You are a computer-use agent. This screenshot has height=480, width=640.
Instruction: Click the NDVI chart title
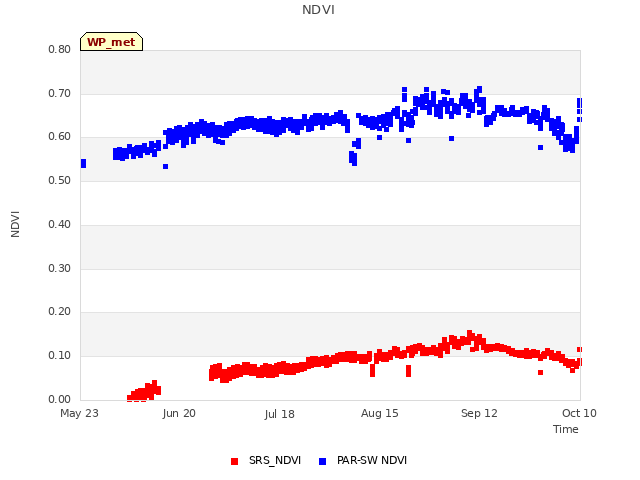pyautogui.click(x=318, y=10)
